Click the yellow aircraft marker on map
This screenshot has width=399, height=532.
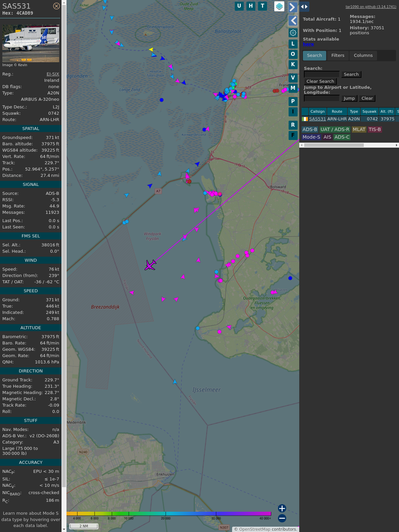click(x=151, y=50)
